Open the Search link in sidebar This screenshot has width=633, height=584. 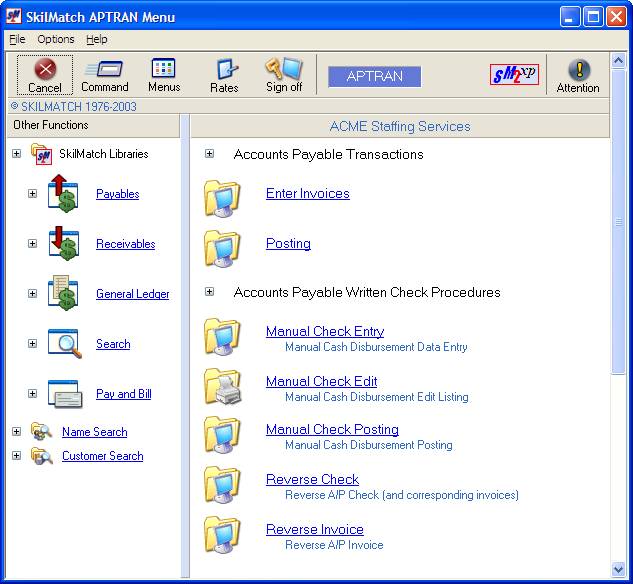(x=113, y=344)
